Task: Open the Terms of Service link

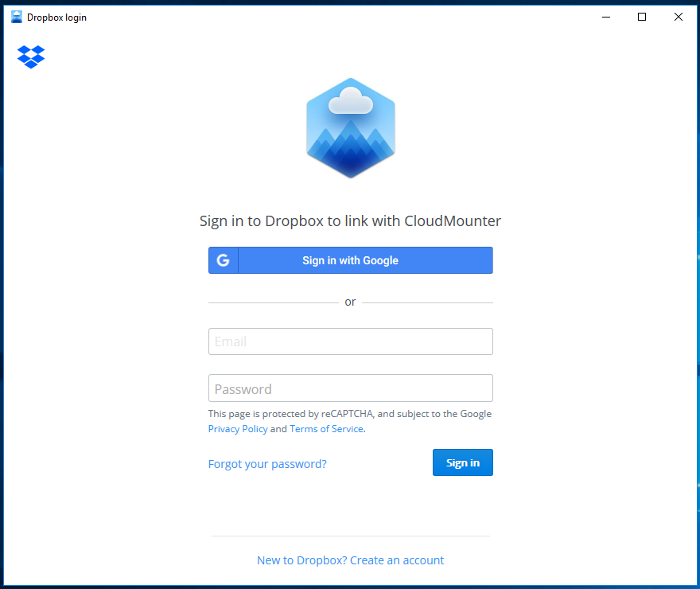Action: [x=326, y=429]
